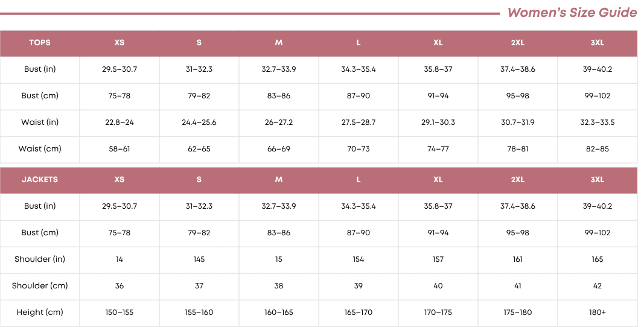644x327 pixels.
Task: Select the JACKETS header cell
Action: coord(40,180)
